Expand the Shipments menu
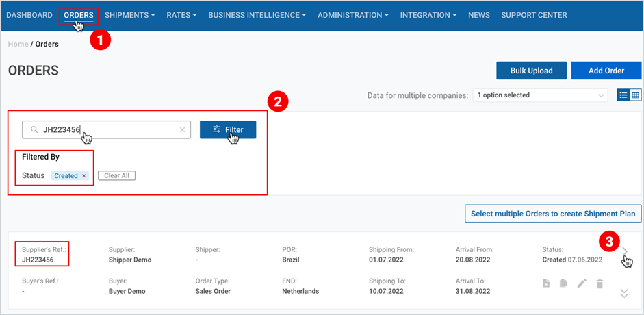This screenshot has width=644, height=315. (130, 15)
